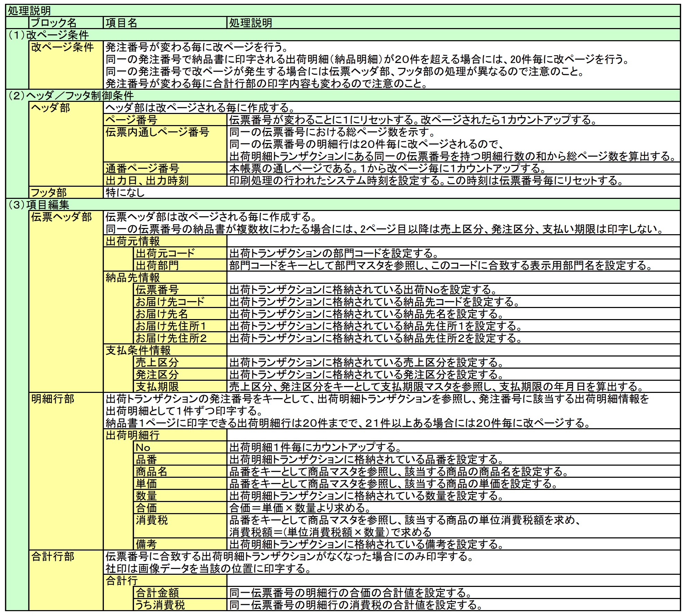Select the 消費税 item cell
Viewport: 687px width, 616px height.
[x=180, y=526]
